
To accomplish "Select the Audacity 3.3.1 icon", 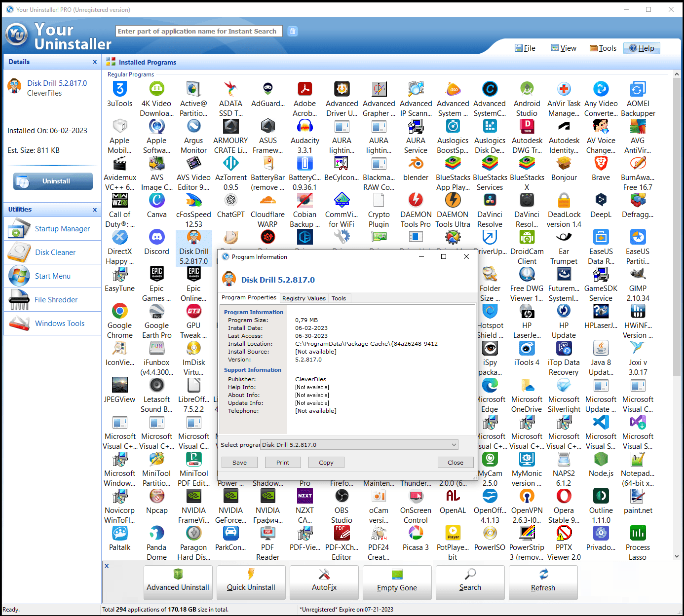I will [x=305, y=126].
